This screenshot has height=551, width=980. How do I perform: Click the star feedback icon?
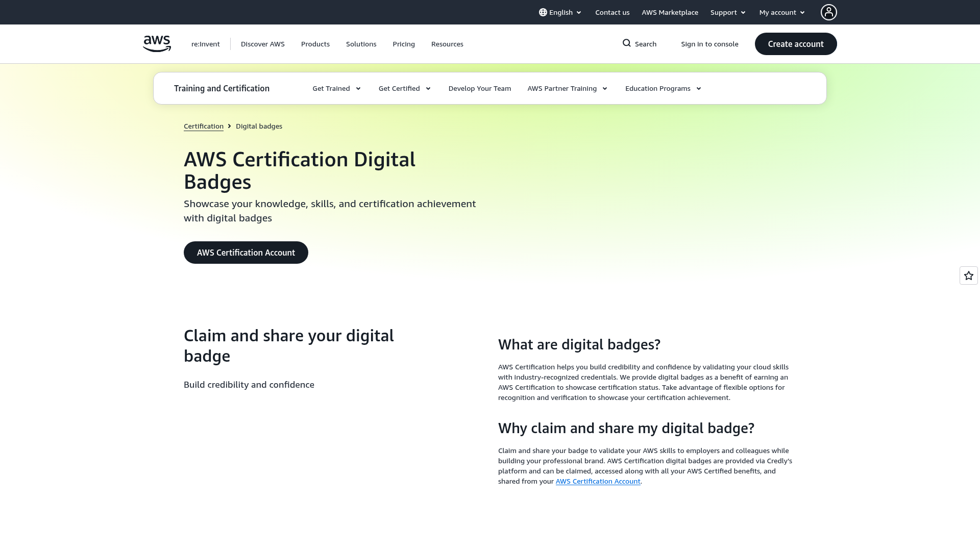coord(969,275)
